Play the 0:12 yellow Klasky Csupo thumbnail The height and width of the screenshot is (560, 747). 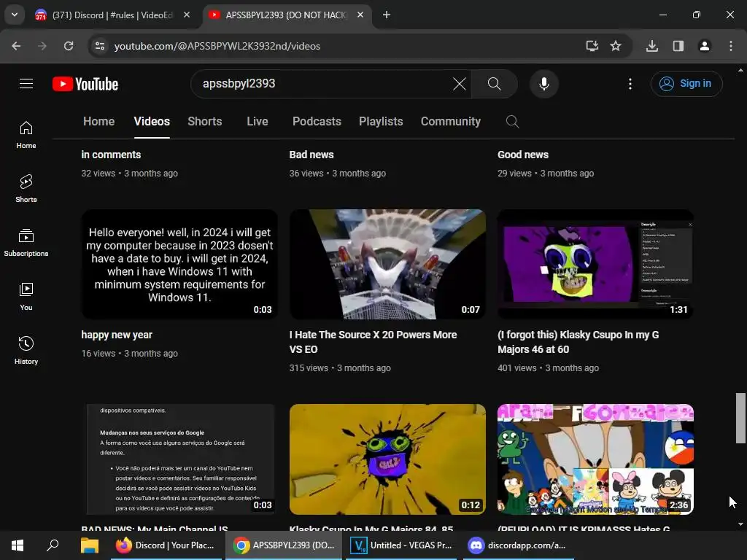click(387, 459)
